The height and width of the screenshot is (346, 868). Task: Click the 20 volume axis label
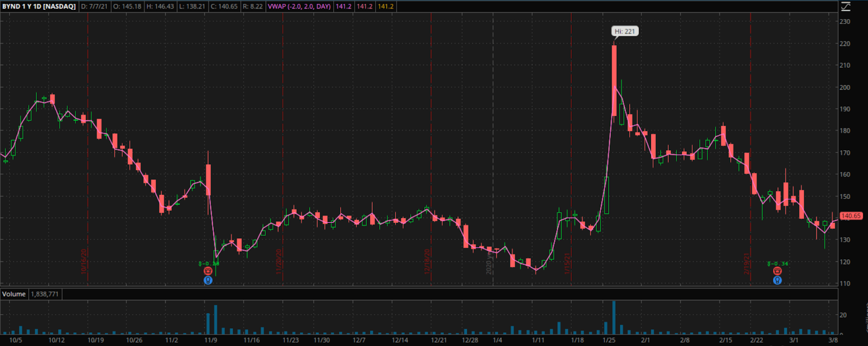(x=843, y=315)
